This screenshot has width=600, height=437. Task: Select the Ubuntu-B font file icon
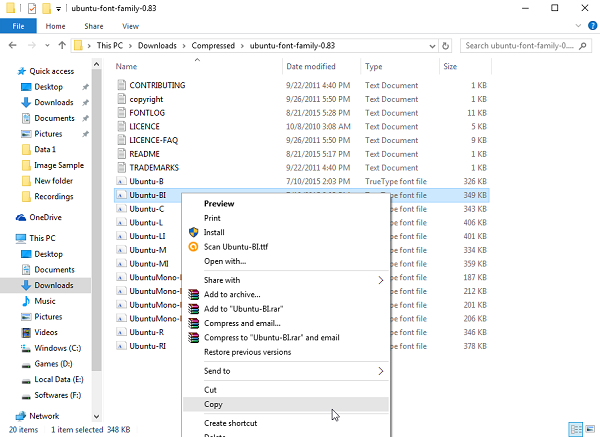(121, 181)
